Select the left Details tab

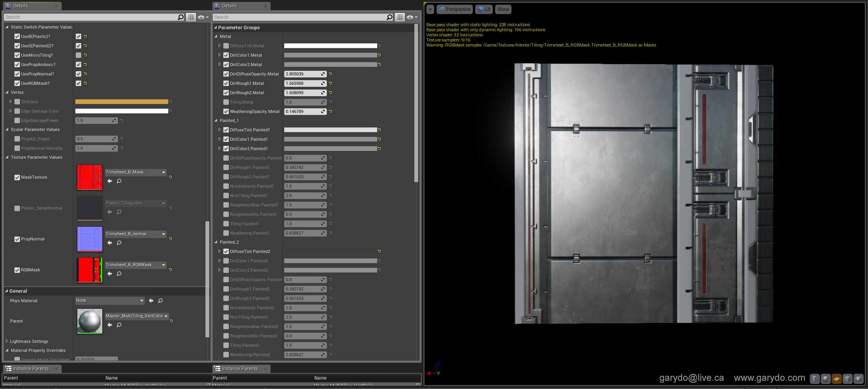pyautogui.click(x=32, y=6)
